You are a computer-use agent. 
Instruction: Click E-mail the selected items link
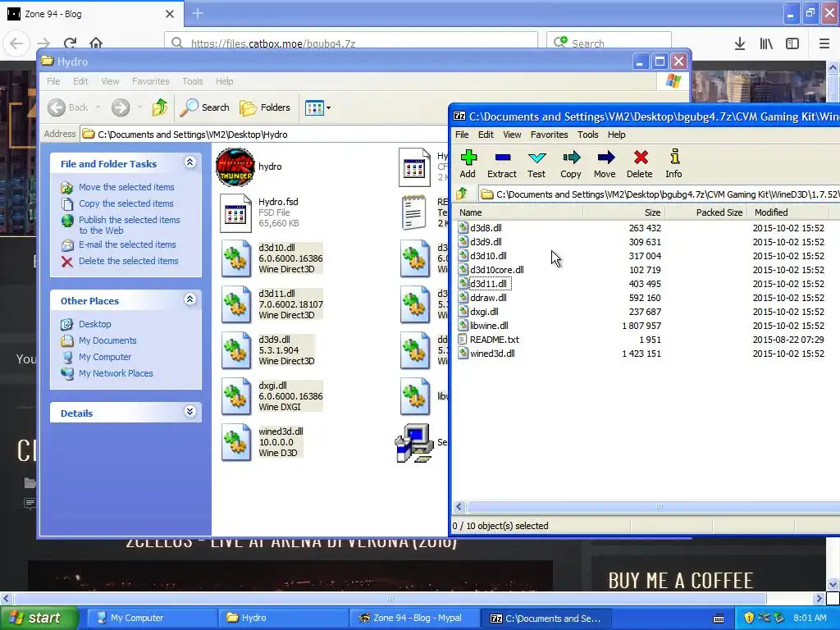127,244
